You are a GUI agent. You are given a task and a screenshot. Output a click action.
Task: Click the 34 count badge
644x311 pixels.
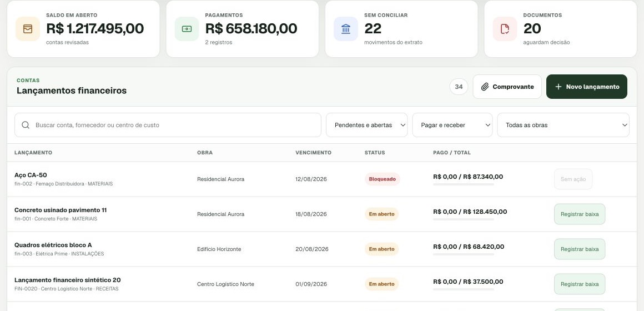pyautogui.click(x=459, y=87)
